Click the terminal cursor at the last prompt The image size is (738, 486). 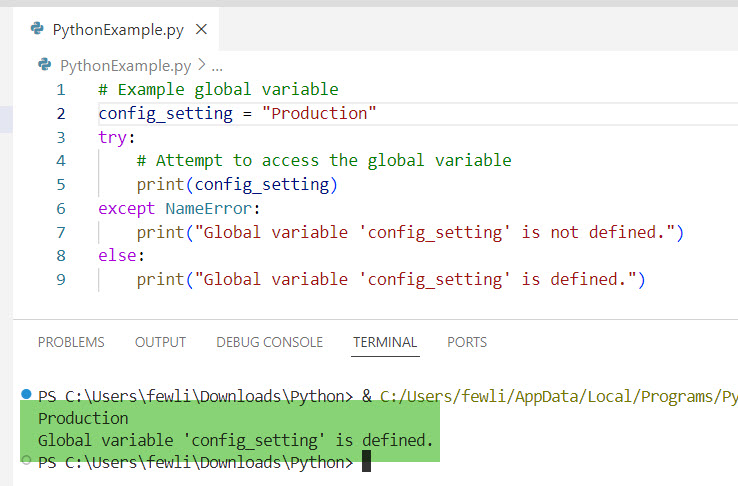tap(367, 461)
